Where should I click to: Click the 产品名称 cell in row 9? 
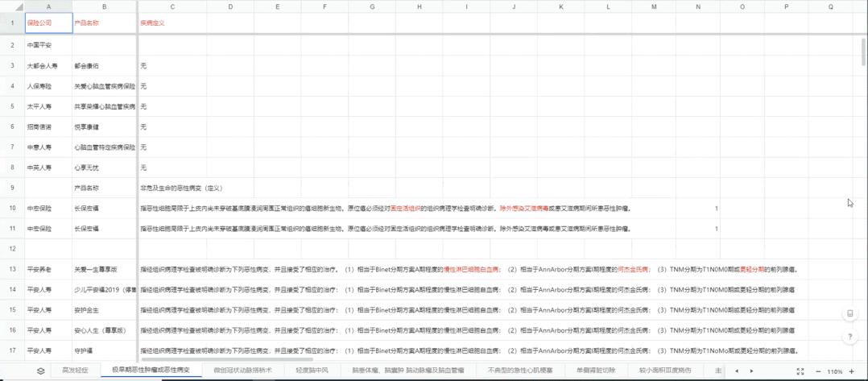coord(105,188)
